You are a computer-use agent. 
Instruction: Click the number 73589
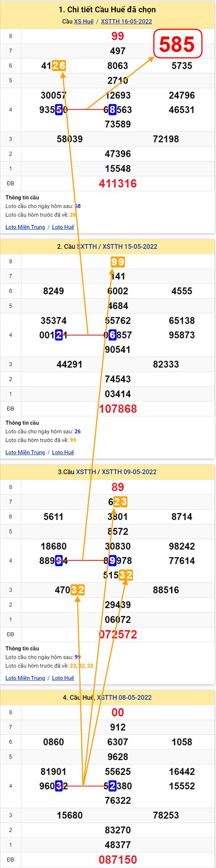point(117,124)
